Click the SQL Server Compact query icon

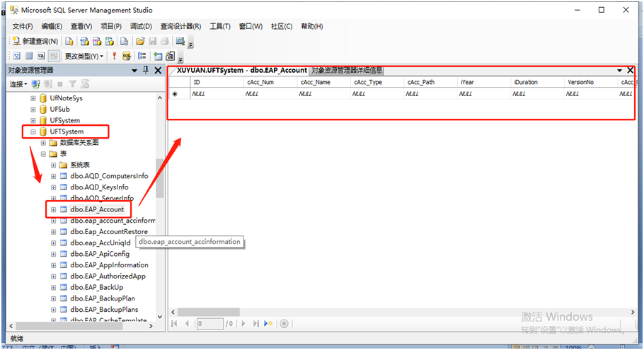coord(124,41)
